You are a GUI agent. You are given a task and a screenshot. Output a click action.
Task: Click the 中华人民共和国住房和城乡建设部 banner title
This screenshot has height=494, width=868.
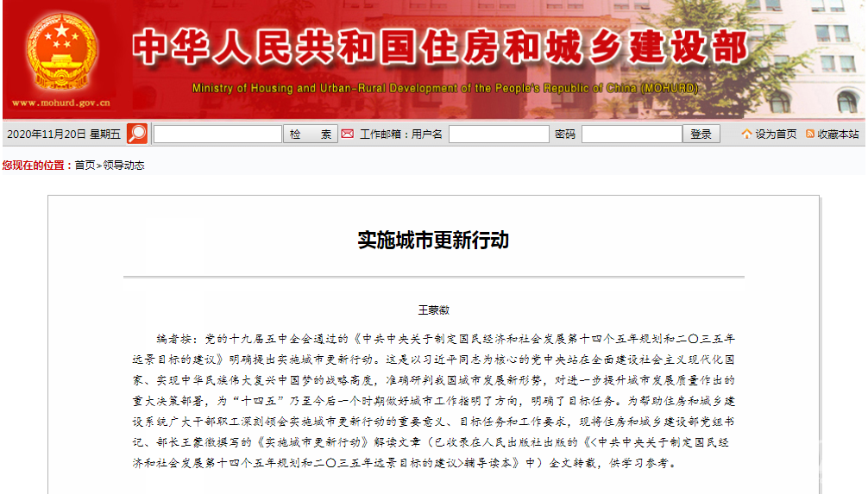(x=440, y=47)
